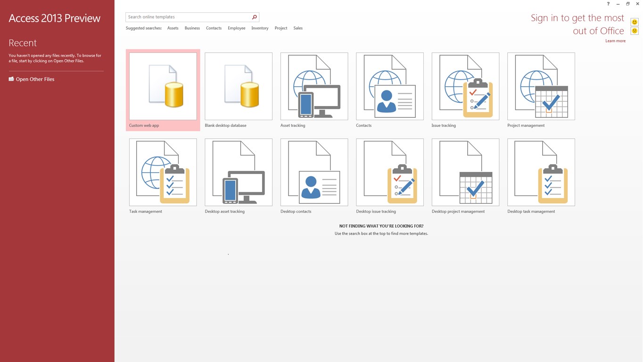Image resolution: width=644 pixels, height=362 pixels.
Task: Click the search magnifier icon
Action: [254, 16]
